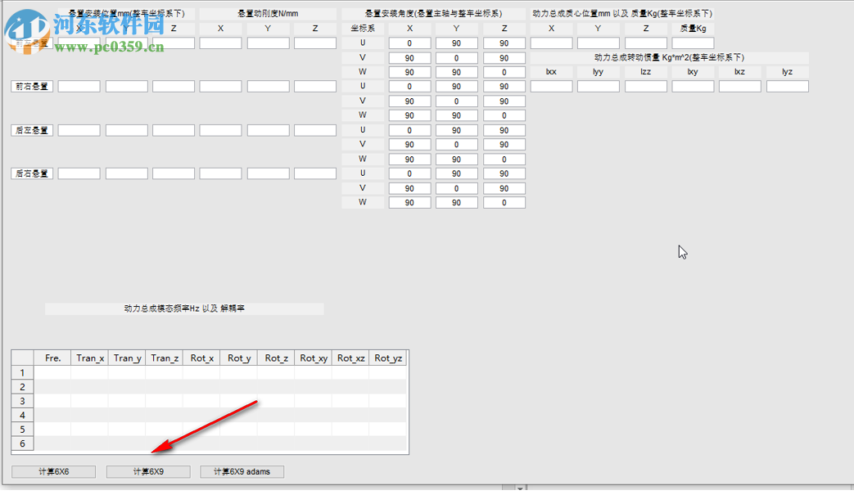This screenshot has height=504, width=854.
Task: Focus powertrain center-of-mass Y field
Action: [x=598, y=43]
